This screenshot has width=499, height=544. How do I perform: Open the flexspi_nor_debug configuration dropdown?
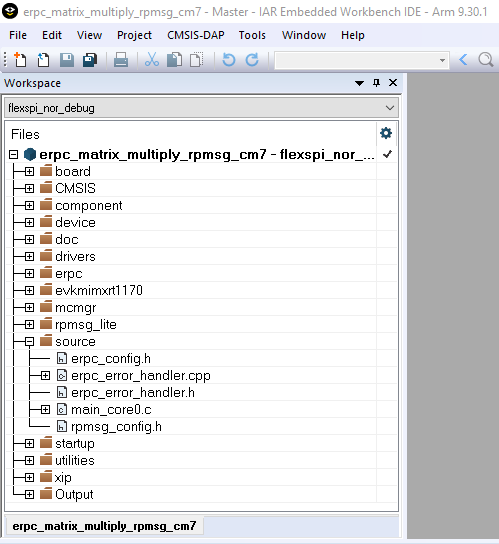201,108
